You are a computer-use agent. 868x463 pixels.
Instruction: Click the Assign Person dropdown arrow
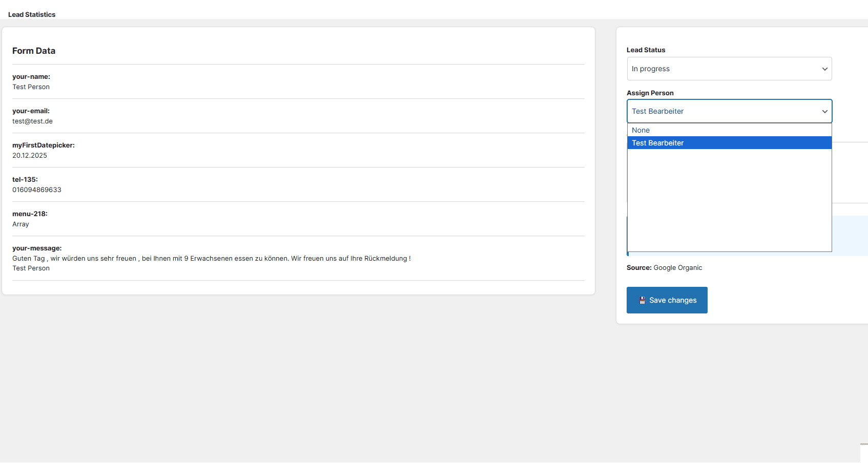pos(824,111)
